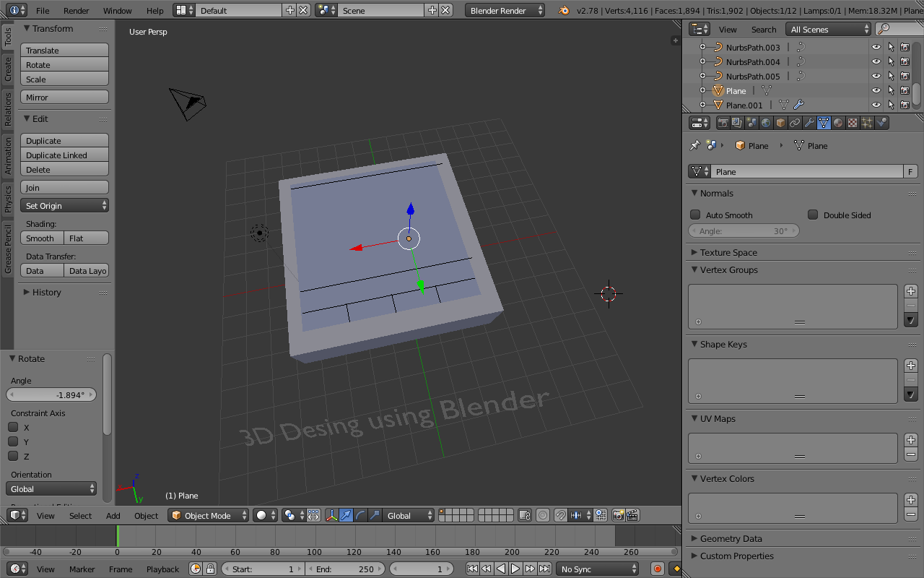The image size is (924, 578).
Task: Open the Physics properties tab icon
Action: 881,123
